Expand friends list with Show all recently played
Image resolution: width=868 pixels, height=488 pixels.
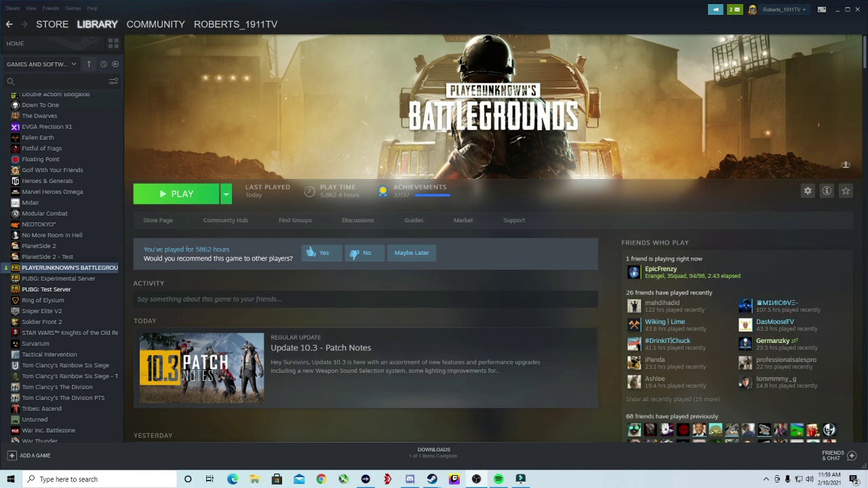point(673,399)
